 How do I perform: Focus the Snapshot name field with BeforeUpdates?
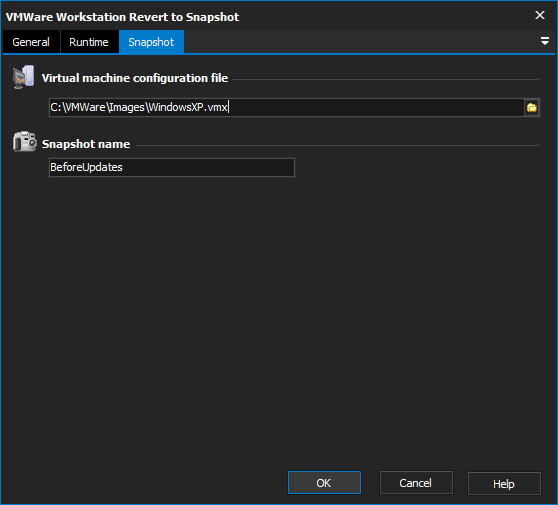click(172, 167)
